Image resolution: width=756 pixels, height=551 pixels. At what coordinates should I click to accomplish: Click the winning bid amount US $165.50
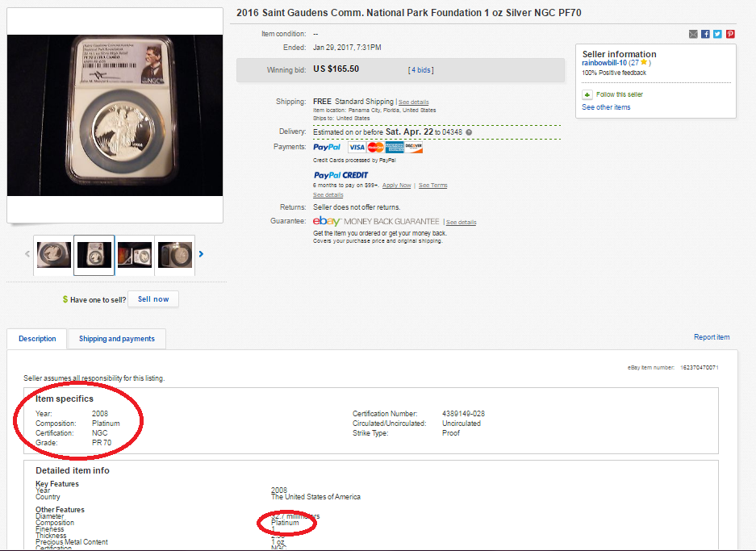(336, 69)
